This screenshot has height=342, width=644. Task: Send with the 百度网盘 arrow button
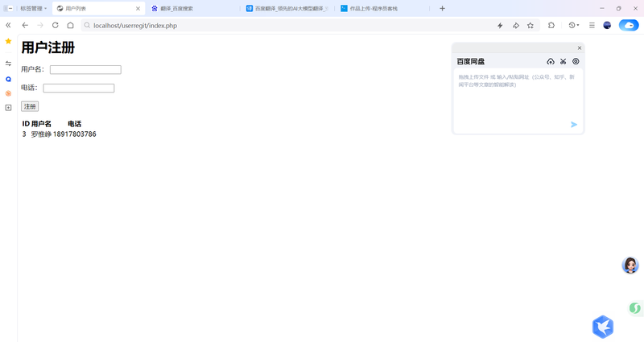point(574,125)
